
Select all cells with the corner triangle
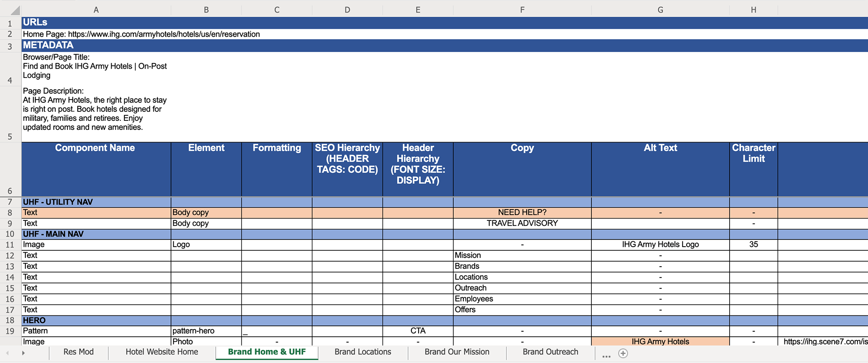tap(15, 10)
